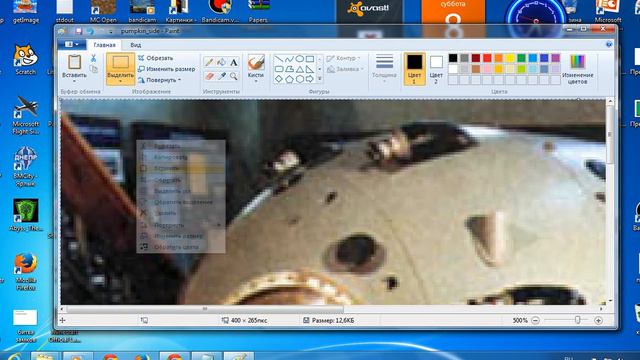
Task: Pick the green color swatch
Action: [x=521, y=58]
